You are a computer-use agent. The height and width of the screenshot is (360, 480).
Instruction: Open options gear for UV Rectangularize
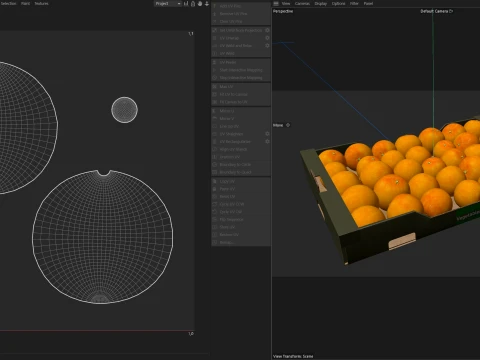[267, 141]
